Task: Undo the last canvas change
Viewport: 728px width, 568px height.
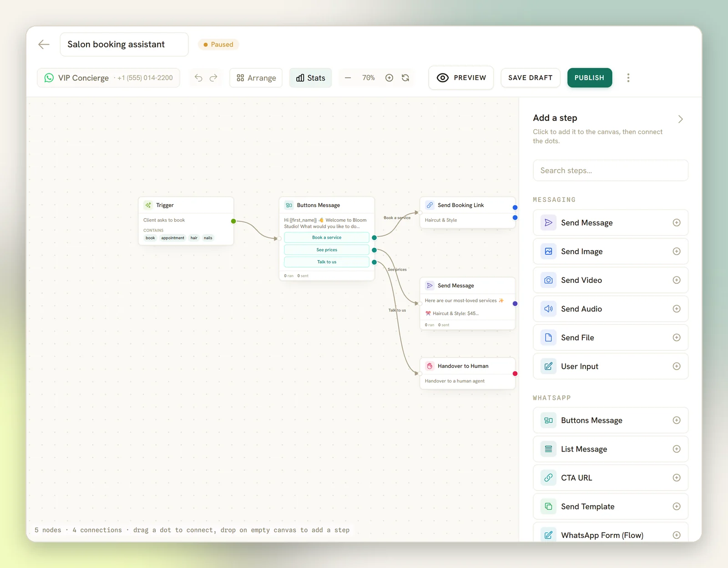Action: coord(198,78)
